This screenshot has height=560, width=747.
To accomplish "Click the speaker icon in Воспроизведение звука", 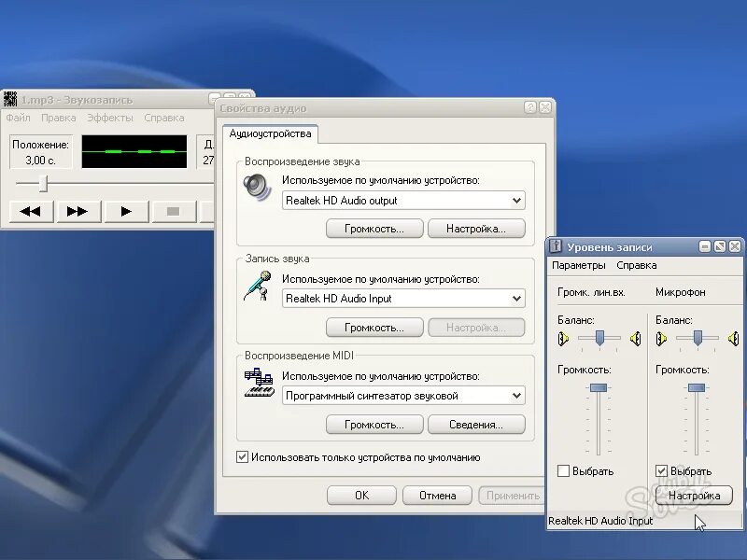I will [258, 188].
